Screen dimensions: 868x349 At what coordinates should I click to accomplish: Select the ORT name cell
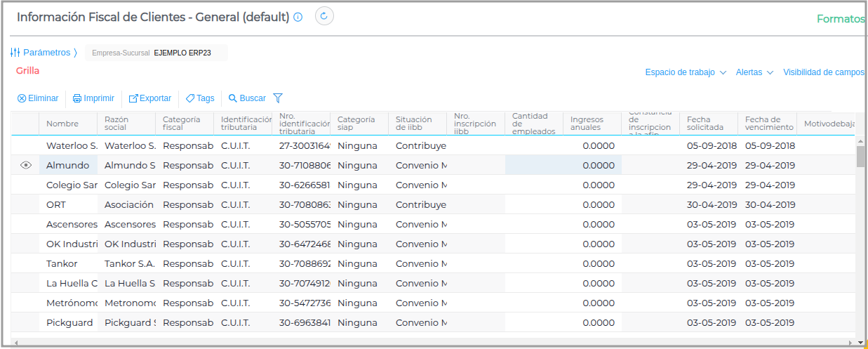tap(68, 204)
